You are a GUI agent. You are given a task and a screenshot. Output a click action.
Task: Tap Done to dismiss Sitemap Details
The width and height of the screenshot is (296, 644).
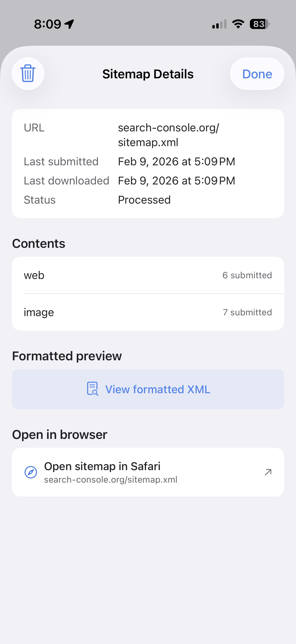click(257, 74)
